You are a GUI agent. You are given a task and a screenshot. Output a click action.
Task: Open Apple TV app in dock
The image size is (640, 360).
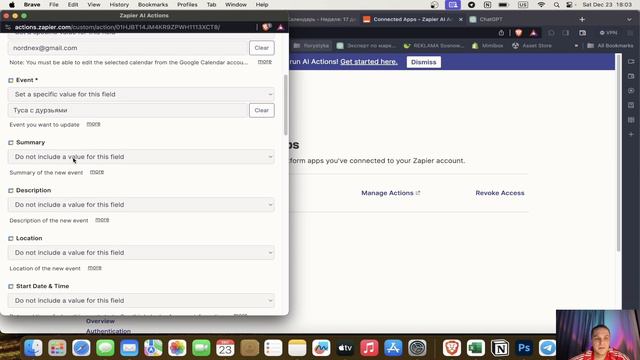click(x=345, y=348)
